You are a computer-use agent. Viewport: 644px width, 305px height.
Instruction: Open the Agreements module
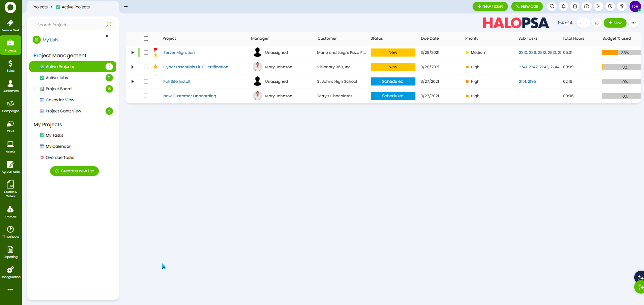[x=10, y=167]
